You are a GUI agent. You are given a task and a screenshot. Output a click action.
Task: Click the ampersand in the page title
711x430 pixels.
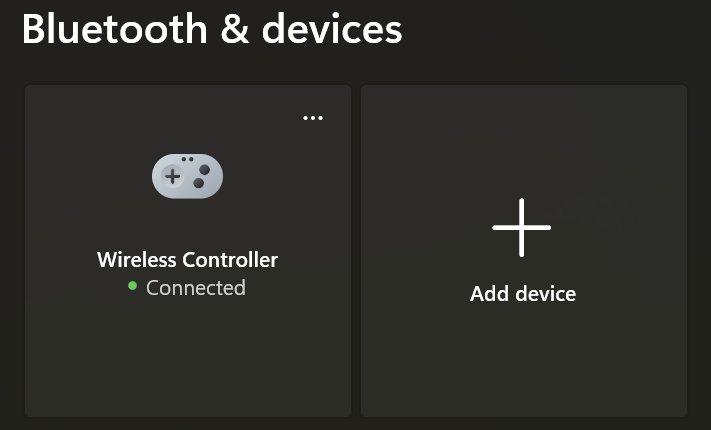[234, 30]
